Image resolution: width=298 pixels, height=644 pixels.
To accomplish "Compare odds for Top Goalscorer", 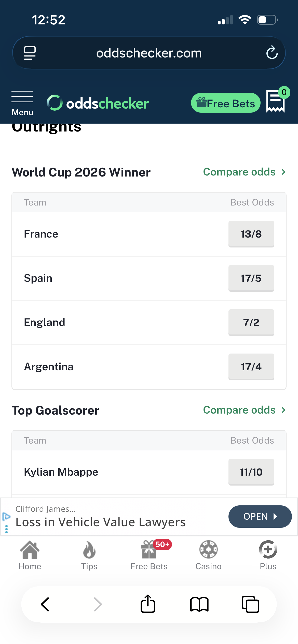I will pos(245,410).
